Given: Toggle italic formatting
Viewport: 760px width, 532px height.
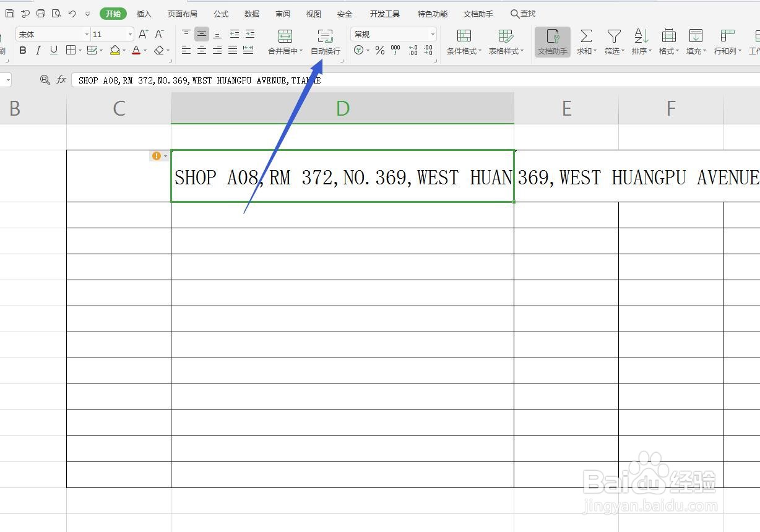Looking at the screenshot, I should pos(38,50).
